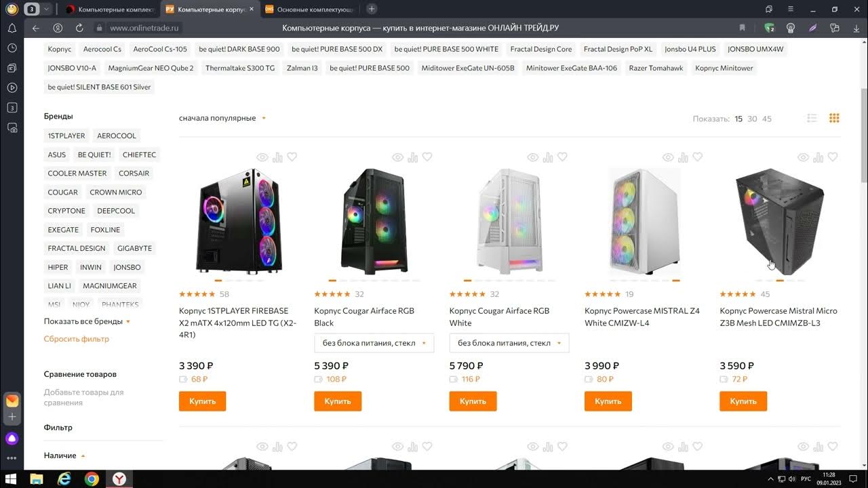The width and height of the screenshot is (868, 488).
Task: Click the page's vertical scrollbar
Action: coord(863,136)
